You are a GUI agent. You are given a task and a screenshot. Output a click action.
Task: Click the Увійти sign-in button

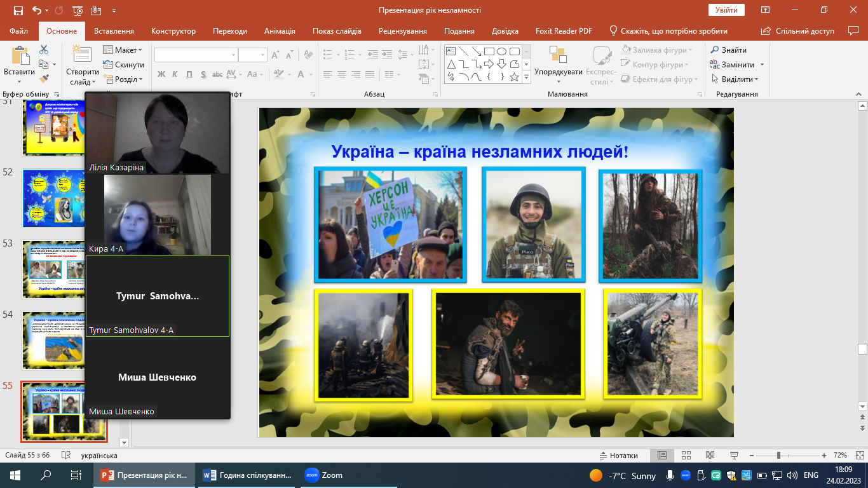click(x=726, y=10)
